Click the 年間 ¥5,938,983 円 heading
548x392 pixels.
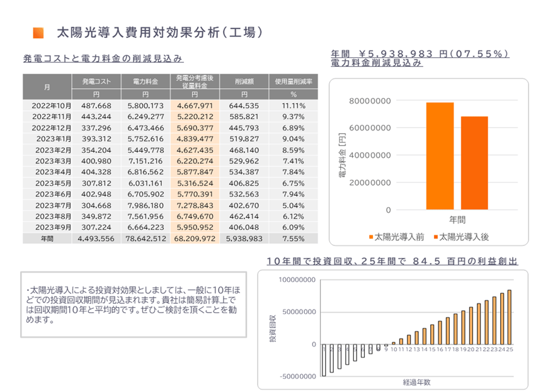[x=419, y=54]
